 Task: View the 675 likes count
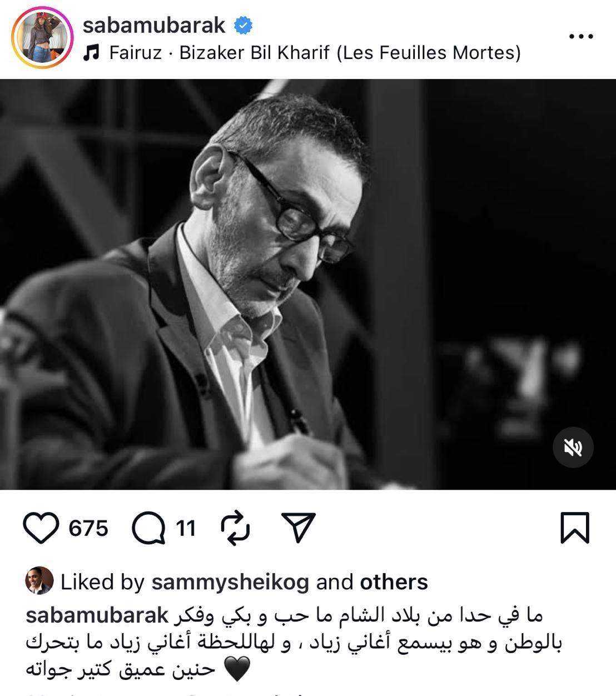click(x=88, y=528)
